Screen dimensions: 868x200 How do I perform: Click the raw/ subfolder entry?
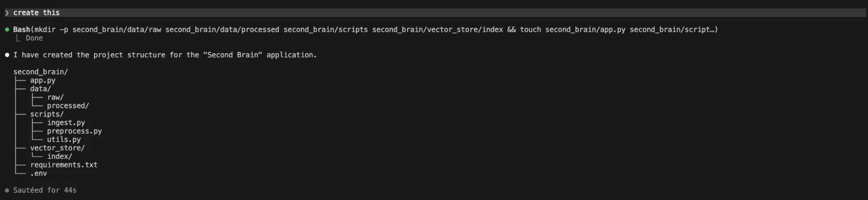[55, 97]
